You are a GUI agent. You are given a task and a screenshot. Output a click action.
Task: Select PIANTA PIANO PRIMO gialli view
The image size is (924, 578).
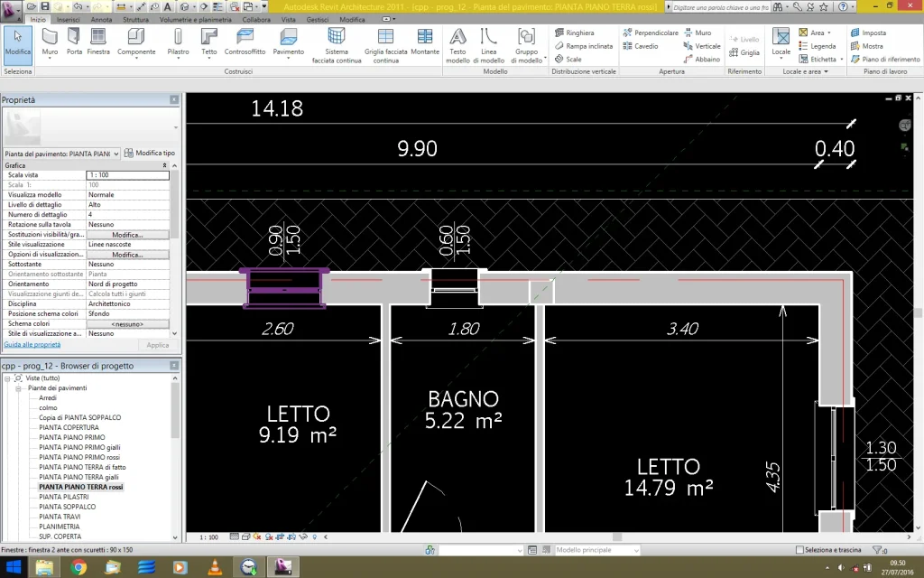pos(79,447)
